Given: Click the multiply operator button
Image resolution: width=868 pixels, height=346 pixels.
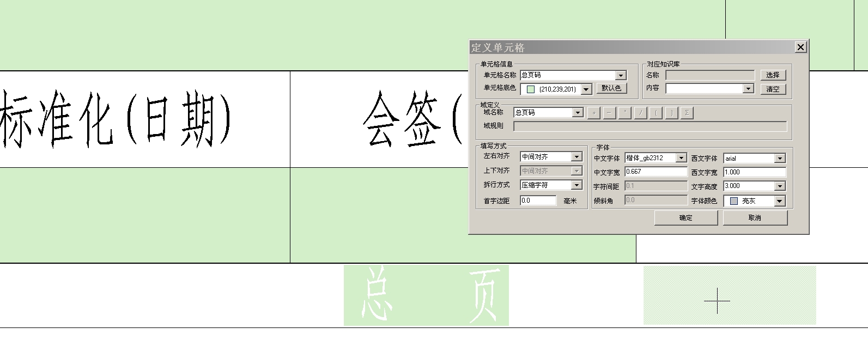Looking at the screenshot, I should pyautogui.click(x=625, y=113).
